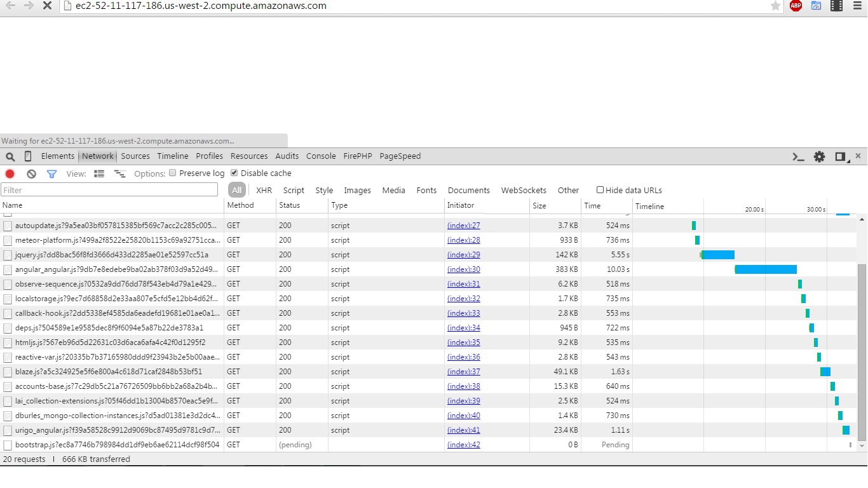Filter requests by Images
Screen dimensions: 868x488
358,191
